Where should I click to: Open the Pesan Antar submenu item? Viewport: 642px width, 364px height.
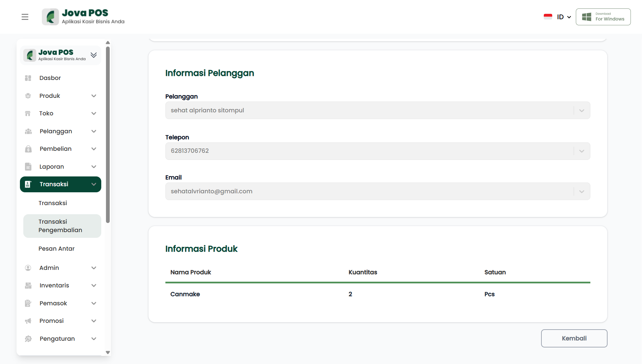[56, 249]
